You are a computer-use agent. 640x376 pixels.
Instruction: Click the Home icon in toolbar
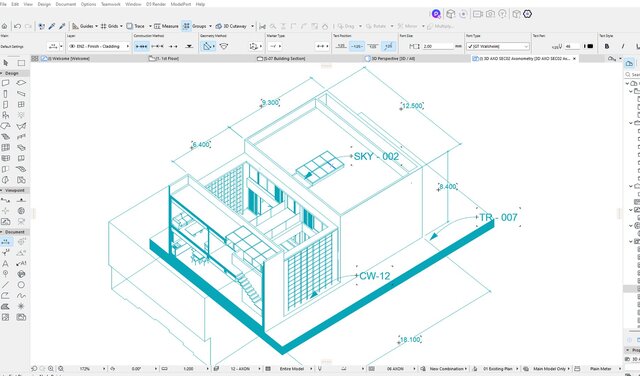click(x=4, y=26)
